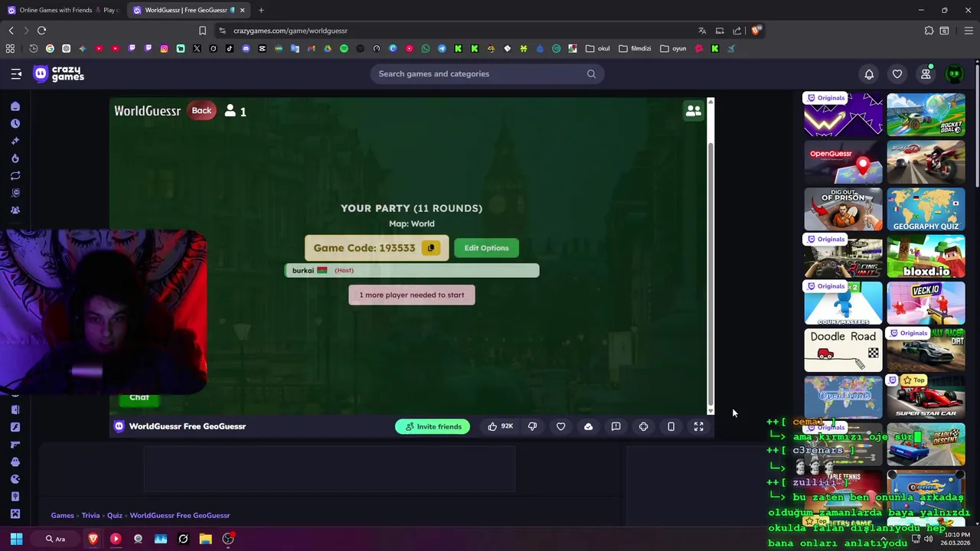Click the Invite friends button
Viewport: 980px width, 551px height.
click(433, 426)
